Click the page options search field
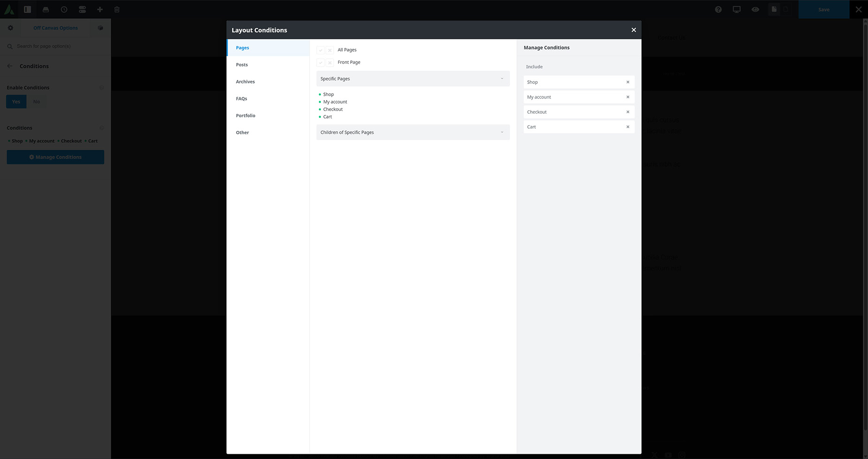 pos(56,46)
